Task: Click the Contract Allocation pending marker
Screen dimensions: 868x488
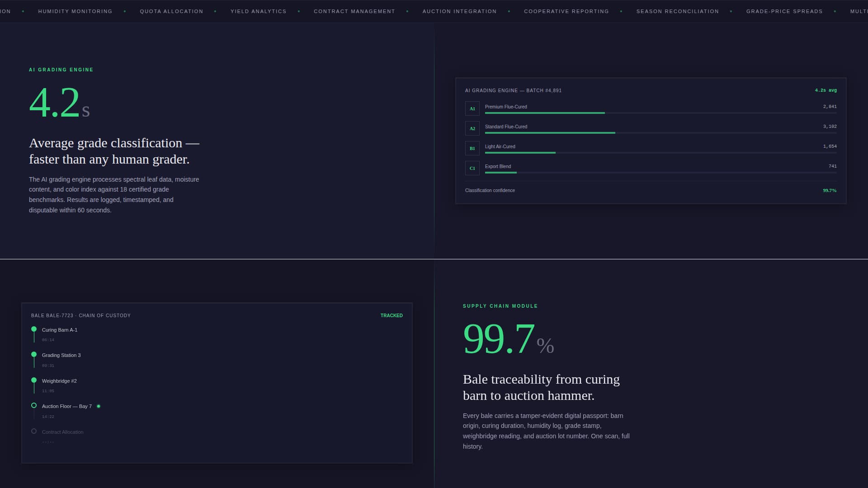Action: tap(34, 431)
